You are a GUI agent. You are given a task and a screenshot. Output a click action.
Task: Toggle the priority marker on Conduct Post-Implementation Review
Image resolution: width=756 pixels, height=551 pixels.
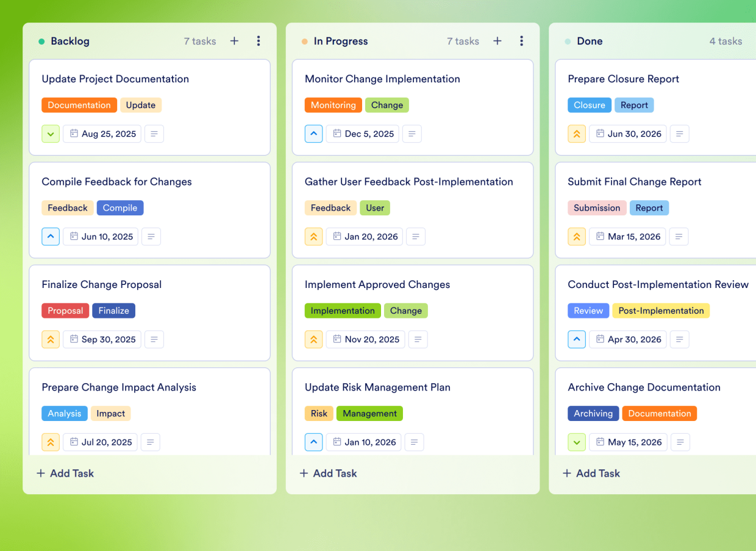click(577, 339)
